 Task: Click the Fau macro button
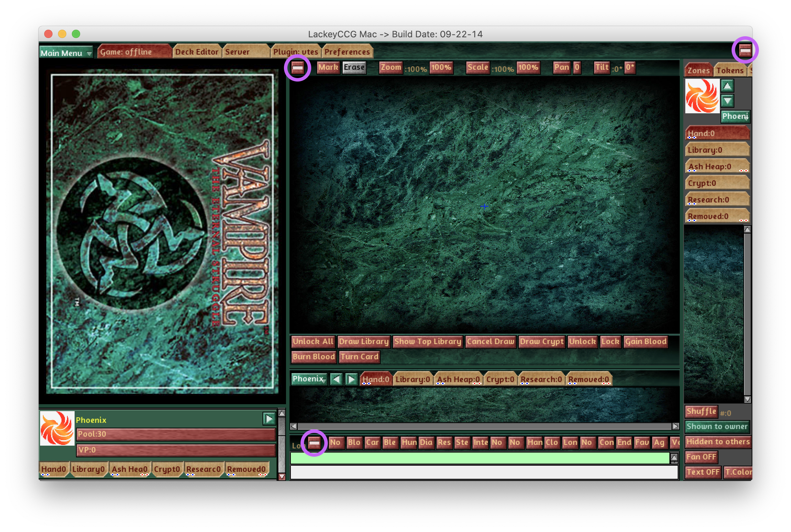click(642, 443)
